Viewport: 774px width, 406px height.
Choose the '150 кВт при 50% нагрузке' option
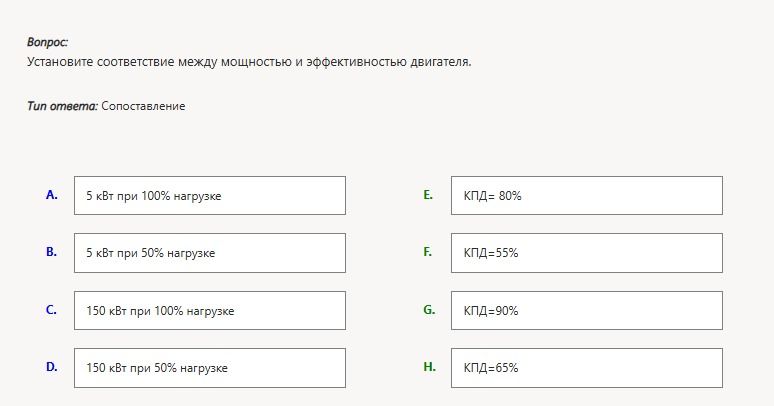[210, 368]
